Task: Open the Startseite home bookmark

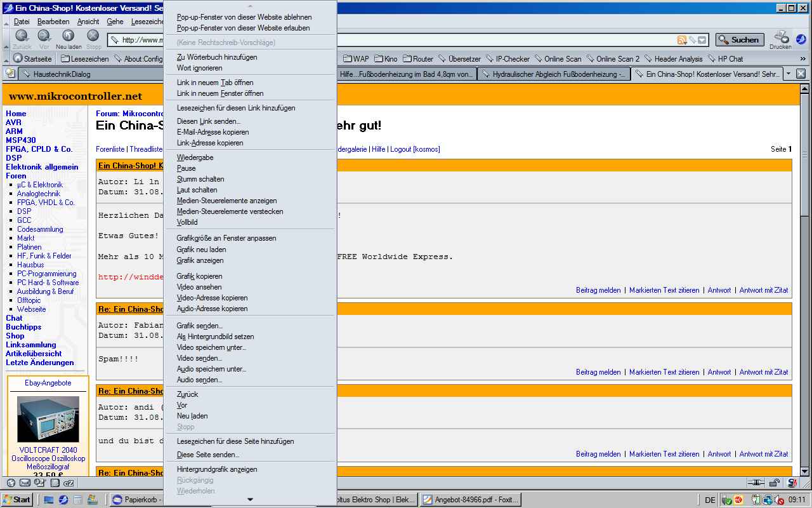Action: coord(32,58)
